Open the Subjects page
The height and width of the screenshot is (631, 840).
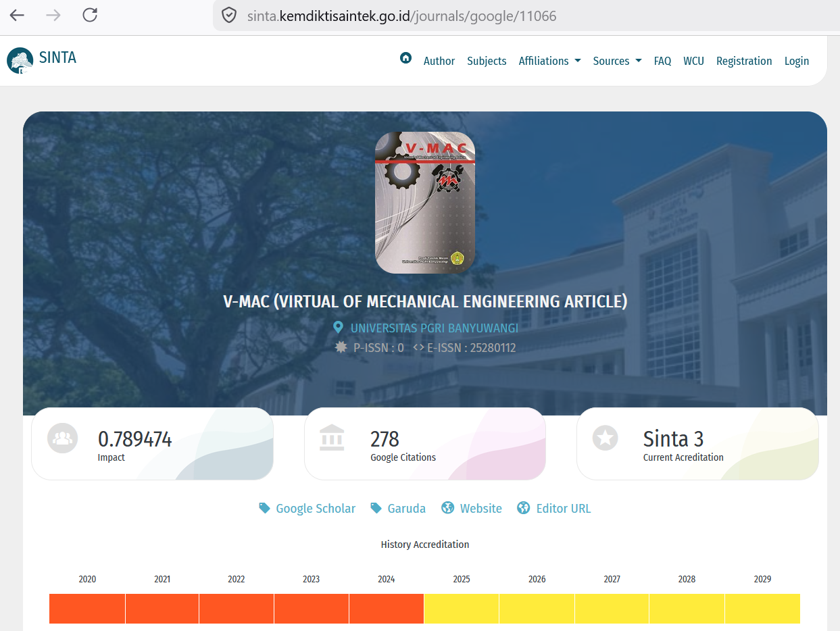coord(486,61)
